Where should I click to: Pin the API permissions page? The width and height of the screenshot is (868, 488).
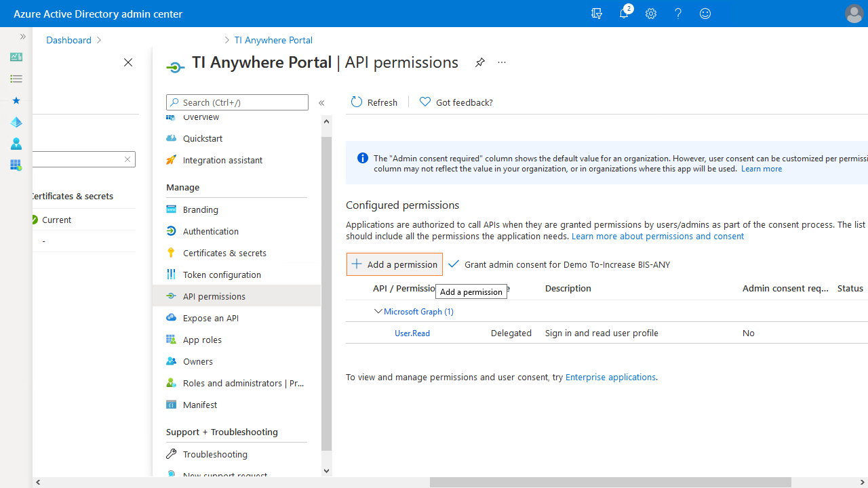coord(479,62)
